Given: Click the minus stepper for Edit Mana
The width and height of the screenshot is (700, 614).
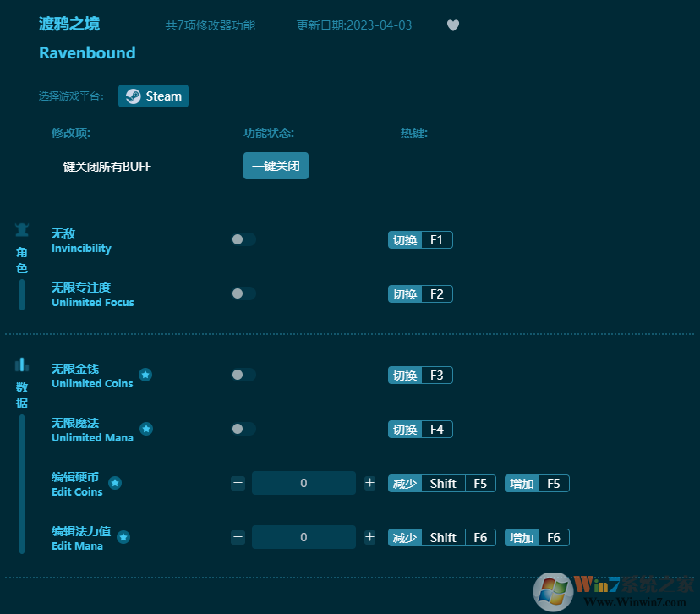Looking at the screenshot, I should [238, 537].
